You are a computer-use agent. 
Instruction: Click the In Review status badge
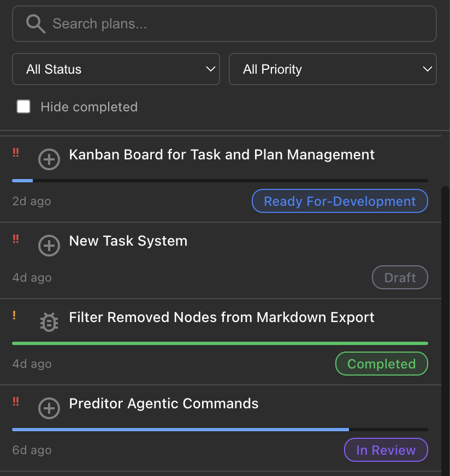(386, 450)
